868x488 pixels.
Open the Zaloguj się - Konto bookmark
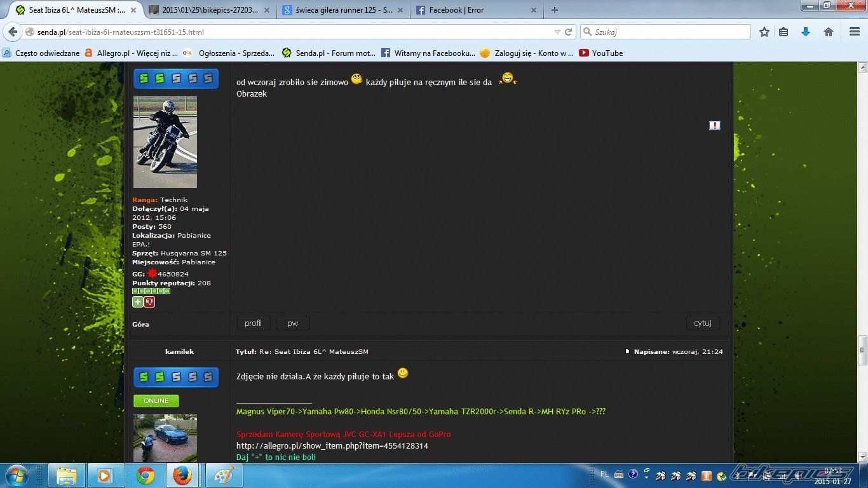tap(527, 53)
